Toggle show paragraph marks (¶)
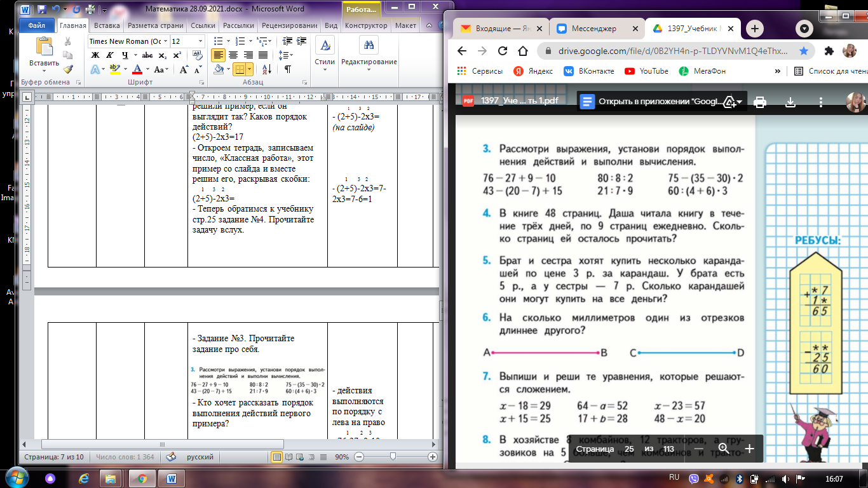 (x=288, y=69)
